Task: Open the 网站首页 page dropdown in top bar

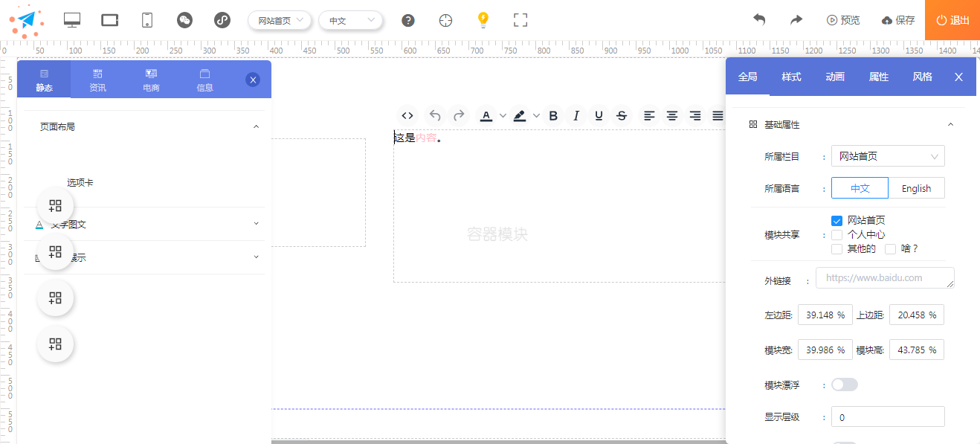Action: [280, 20]
